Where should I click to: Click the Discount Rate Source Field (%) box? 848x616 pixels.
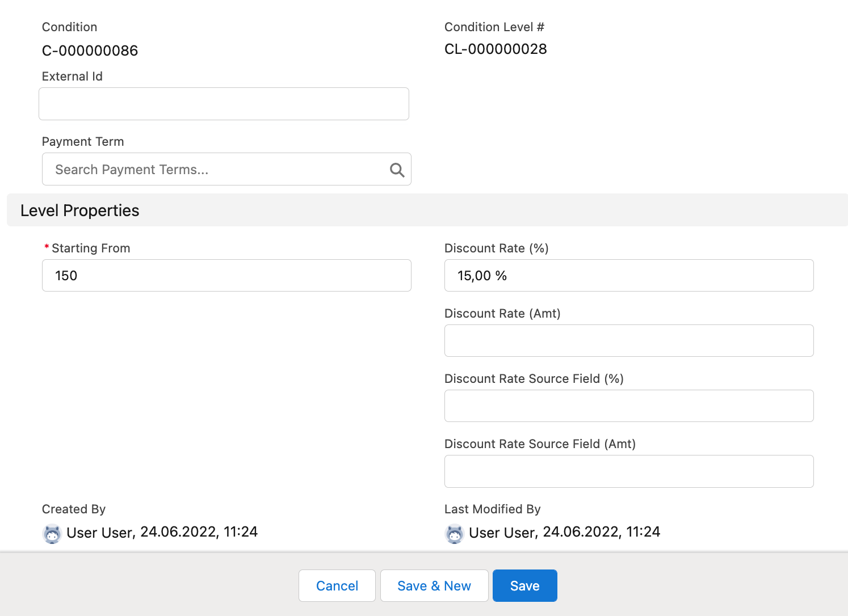tap(628, 406)
